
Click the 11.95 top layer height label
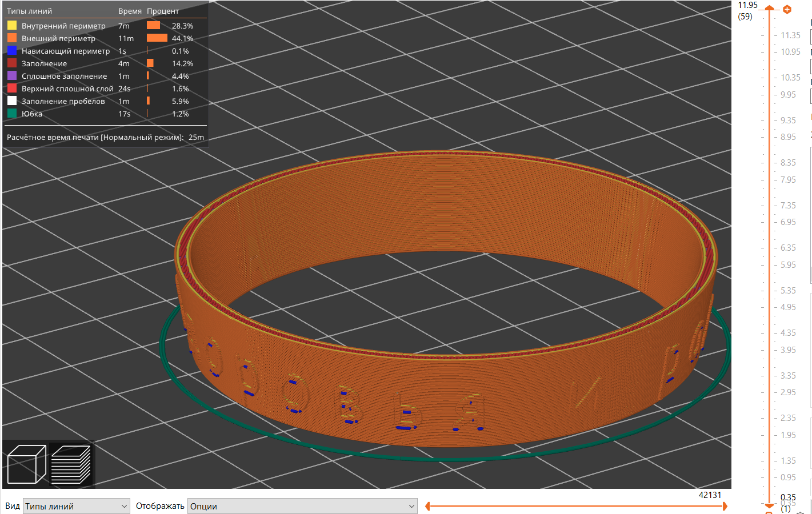747,5
